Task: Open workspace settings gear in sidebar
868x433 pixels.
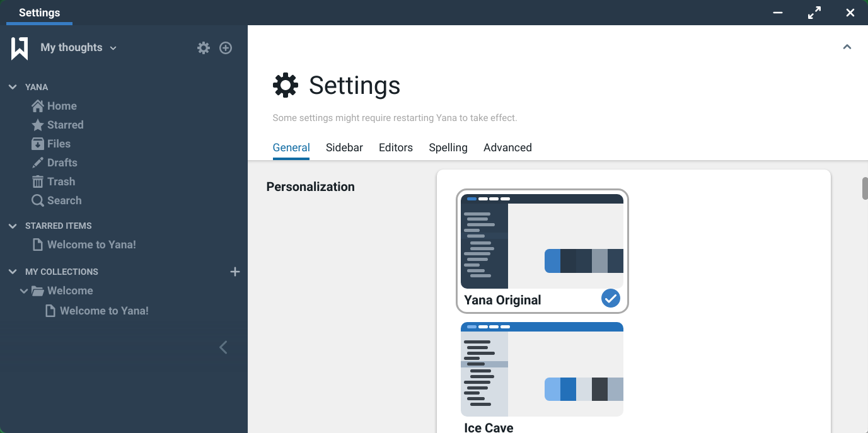Action: coord(203,48)
